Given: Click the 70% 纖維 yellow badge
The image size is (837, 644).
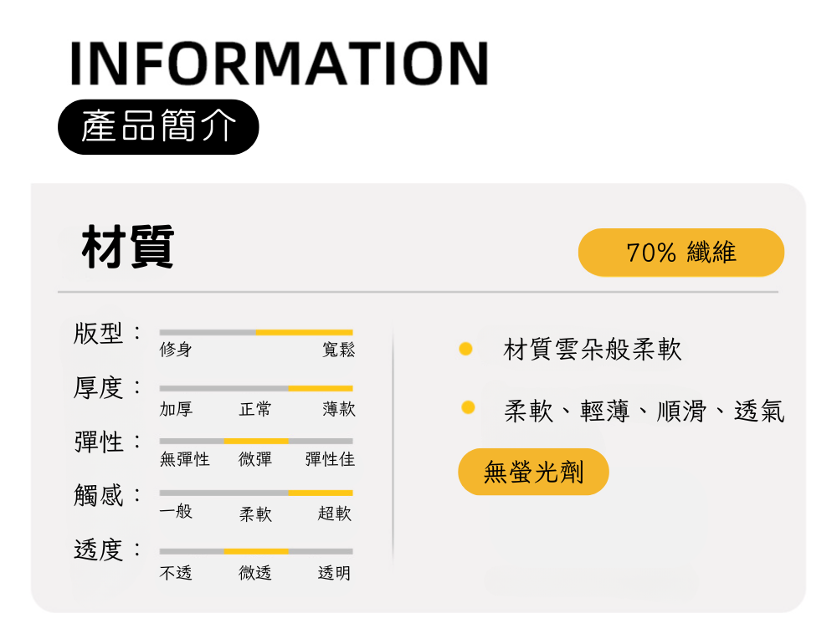Looking at the screenshot, I should (x=680, y=253).
